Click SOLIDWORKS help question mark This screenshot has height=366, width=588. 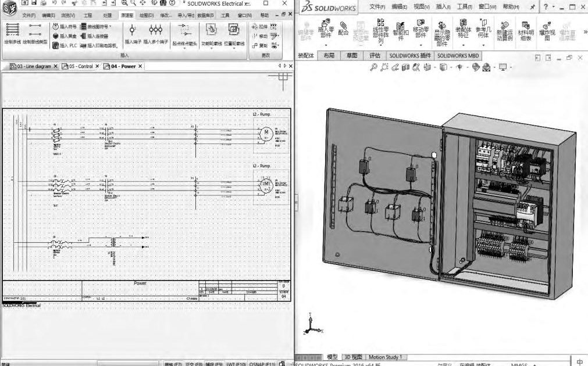click(x=546, y=7)
